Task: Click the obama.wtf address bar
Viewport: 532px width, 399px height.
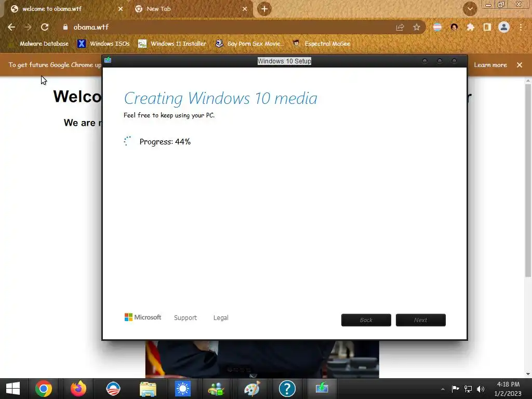Action: click(x=231, y=27)
